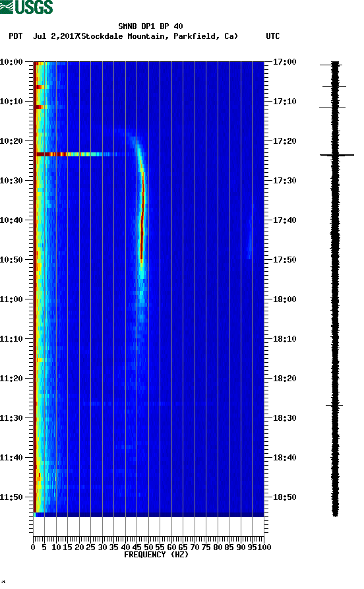The image size is (364, 589).
Task: Click the 17:40 UTC time label
Action: (x=285, y=220)
